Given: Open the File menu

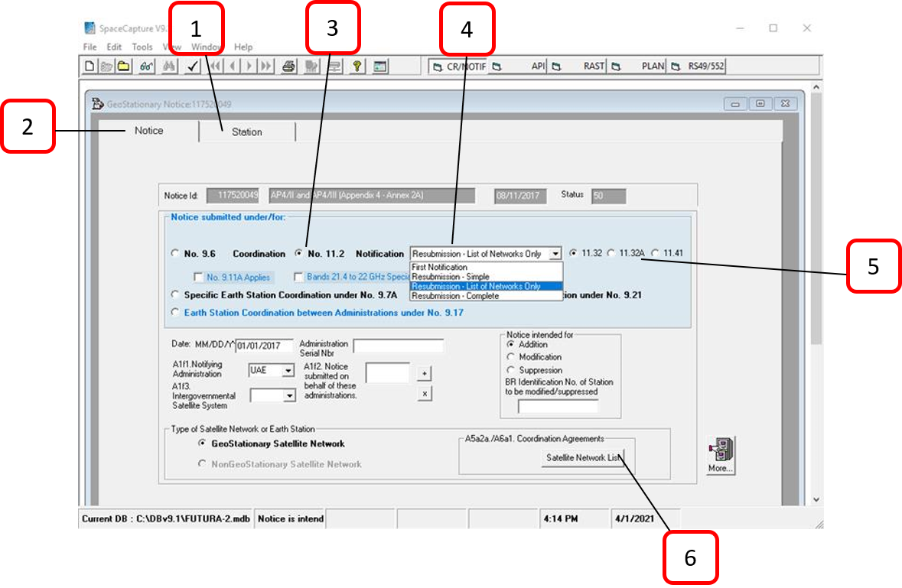Looking at the screenshot, I should coord(90,47).
